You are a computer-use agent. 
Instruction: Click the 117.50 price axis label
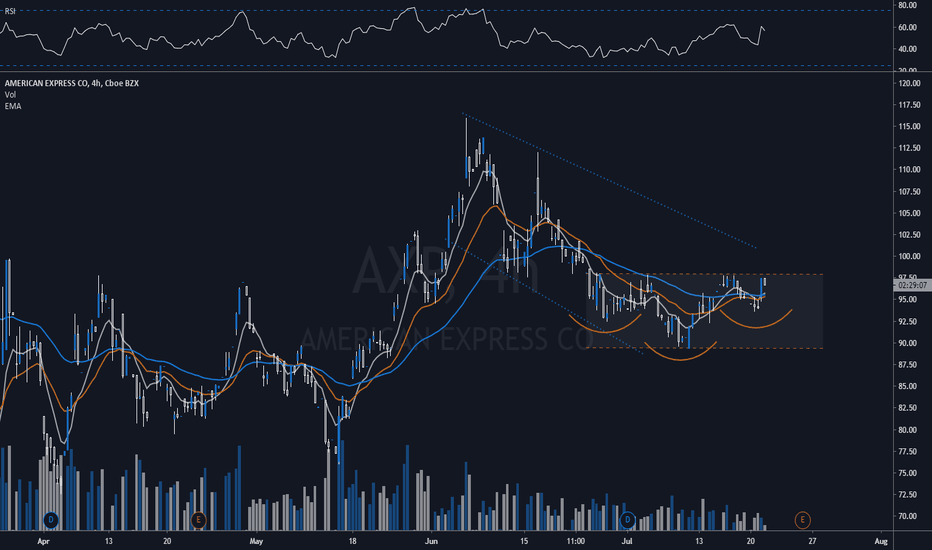(x=909, y=105)
